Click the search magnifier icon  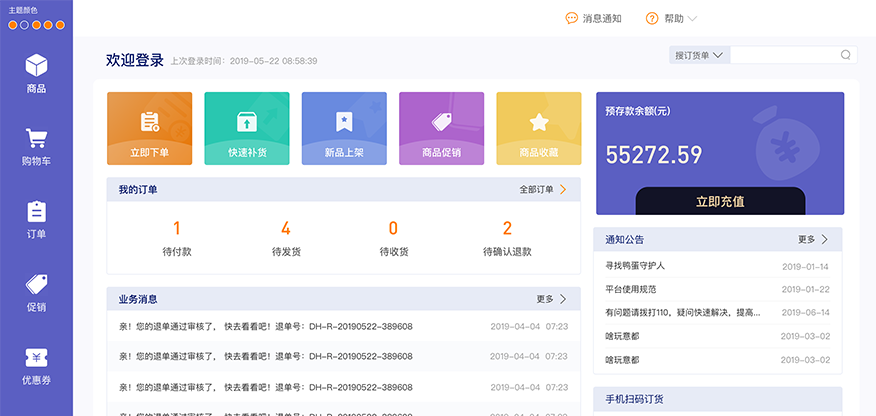click(845, 55)
